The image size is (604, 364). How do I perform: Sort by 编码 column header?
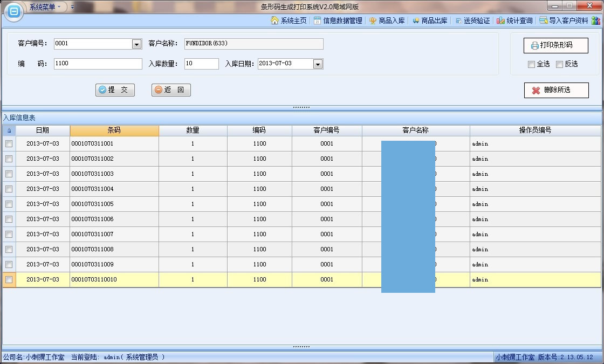tap(259, 131)
